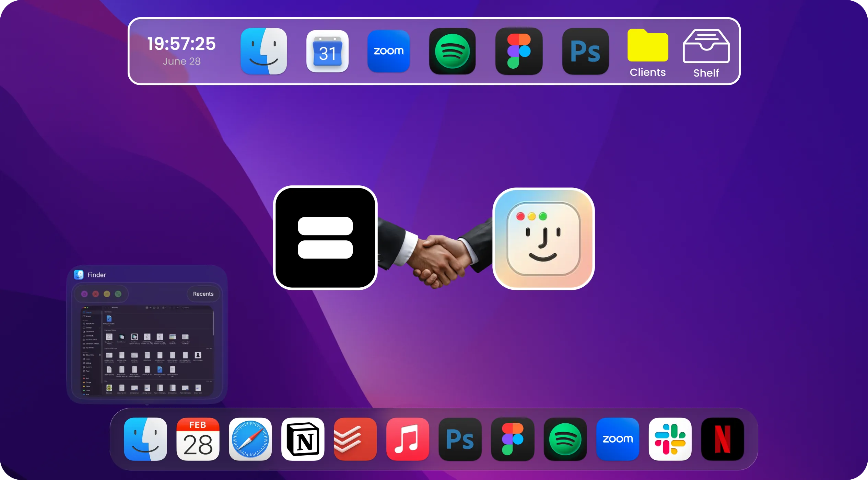Open Google Calendar 31 icon in the upper dock
The height and width of the screenshot is (480, 868).
tap(327, 51)
